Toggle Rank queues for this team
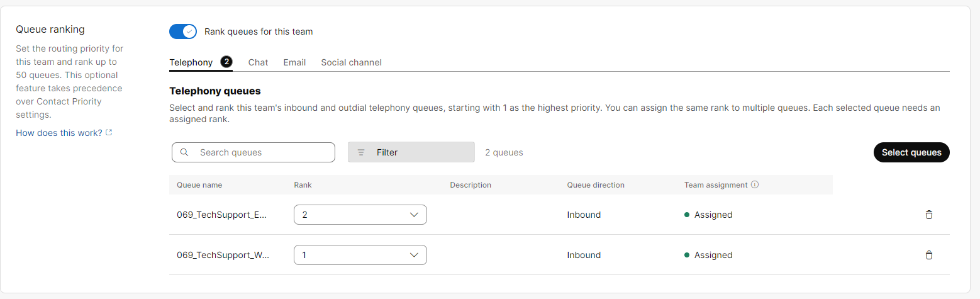The image size is (980, 299). (x=183, y=31)
